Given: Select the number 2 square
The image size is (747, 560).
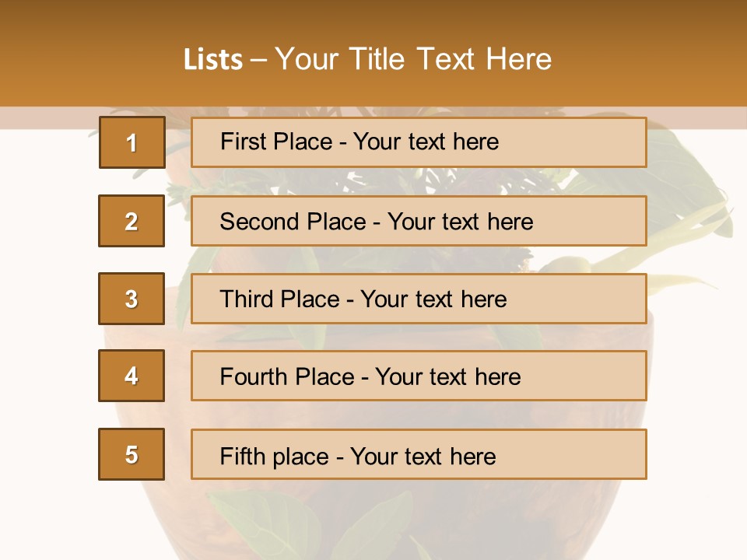Looking at the screenshot, I should 132,221.
